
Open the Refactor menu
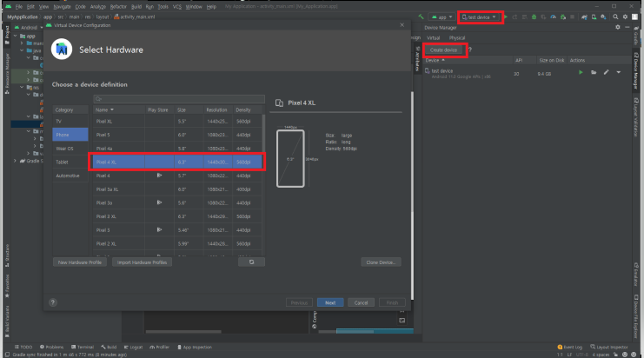[x=118, y=7]
